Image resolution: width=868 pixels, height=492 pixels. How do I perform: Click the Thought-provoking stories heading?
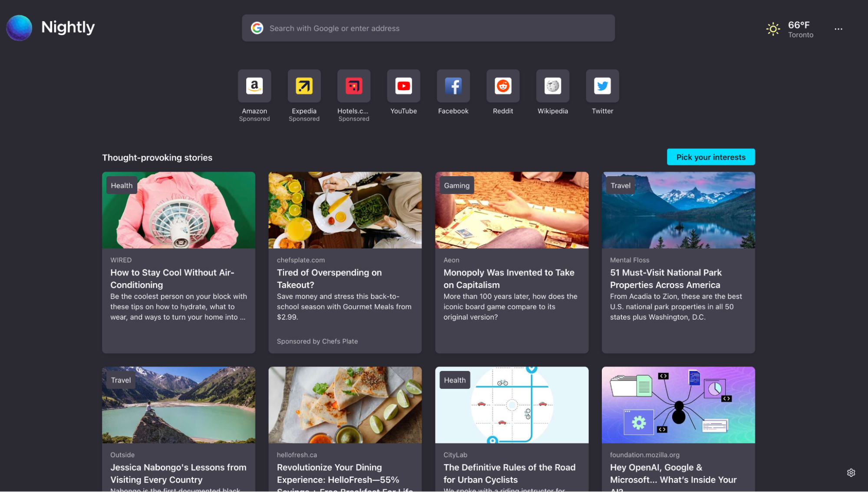[157, 157]
